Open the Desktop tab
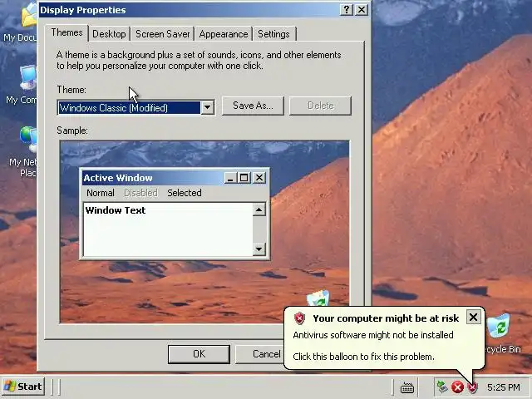The image size is (532, 399). tap(109, 34)
